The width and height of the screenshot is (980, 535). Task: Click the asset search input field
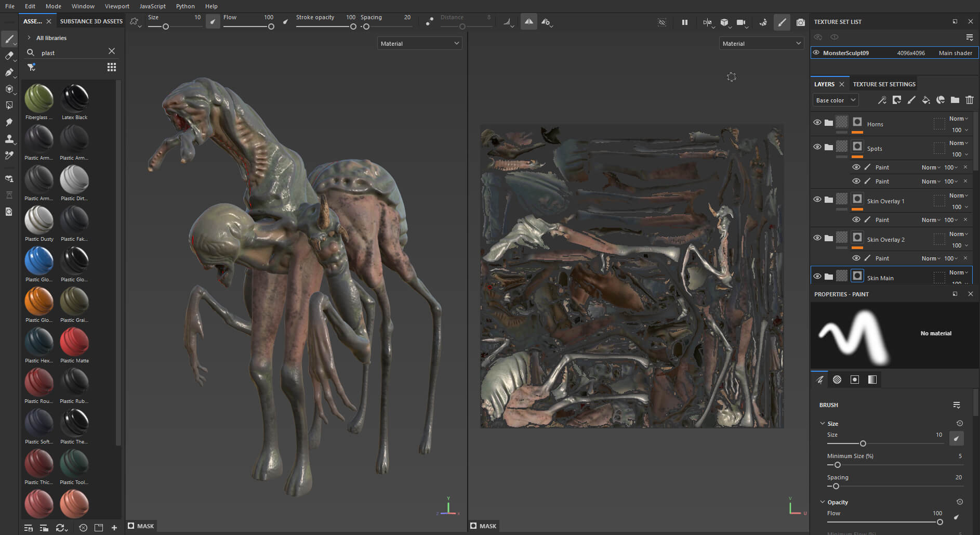[72, 53]
